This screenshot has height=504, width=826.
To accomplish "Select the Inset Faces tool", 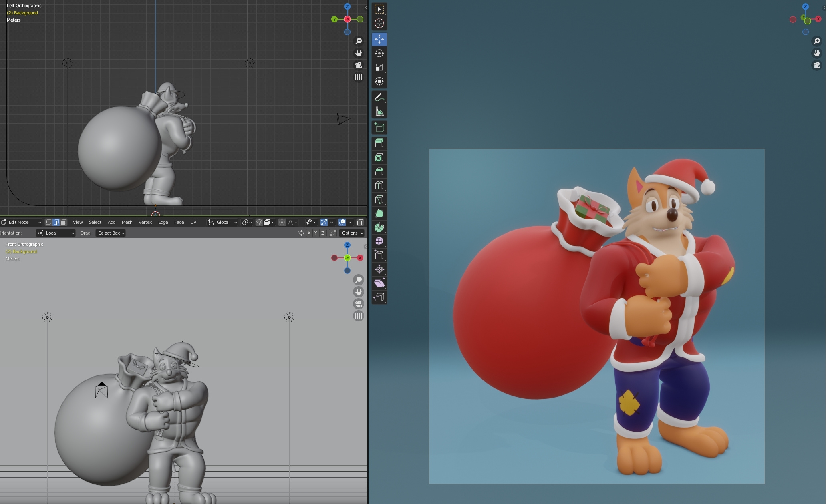I will pyautogui.click(x=379, y=157).
